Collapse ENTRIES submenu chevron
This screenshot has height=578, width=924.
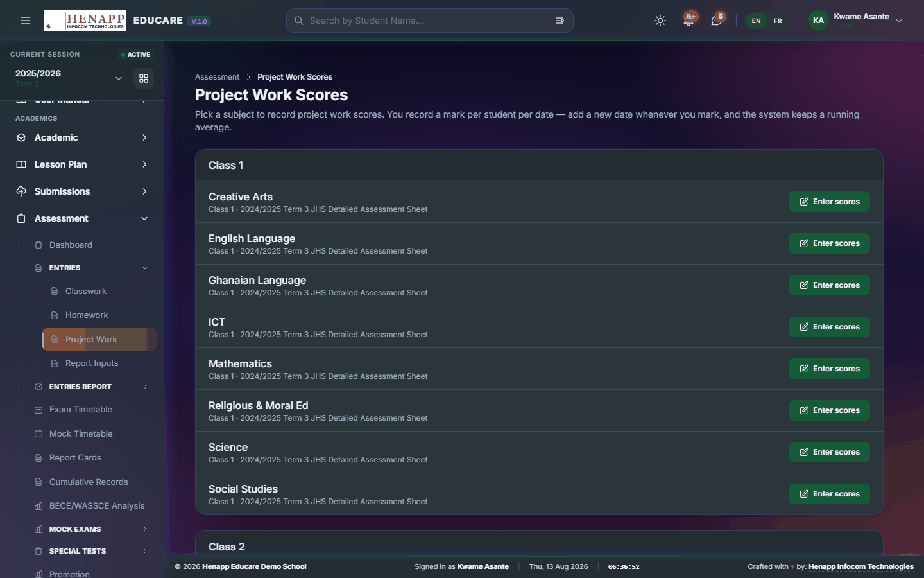[x=145, y=268]
